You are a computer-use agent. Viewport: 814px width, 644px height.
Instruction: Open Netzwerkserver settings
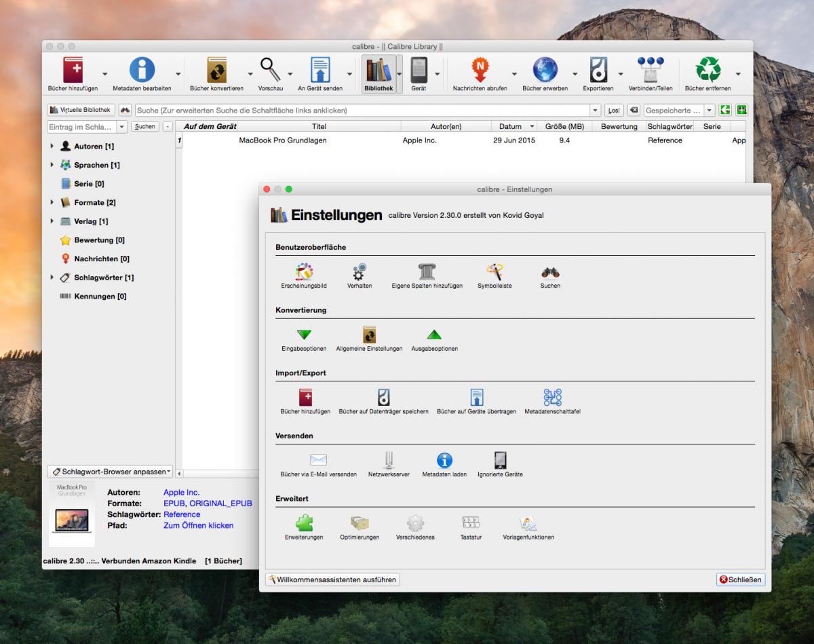tap(389, 460)
